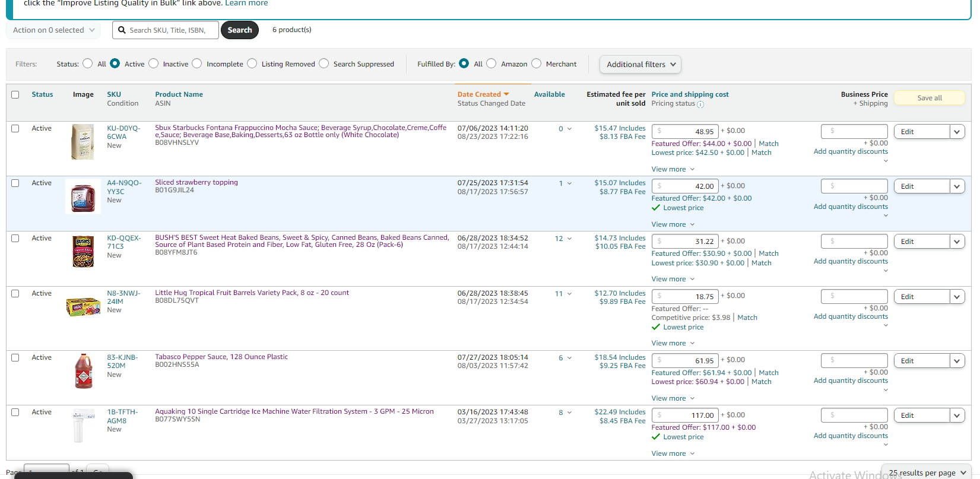Click the black Search button
This screenshot has width=980, height=479.
(240, 30)
